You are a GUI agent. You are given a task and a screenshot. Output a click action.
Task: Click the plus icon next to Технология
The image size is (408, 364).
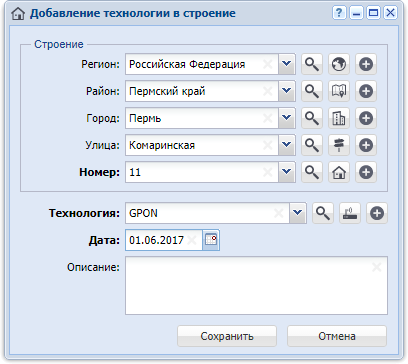377,213
